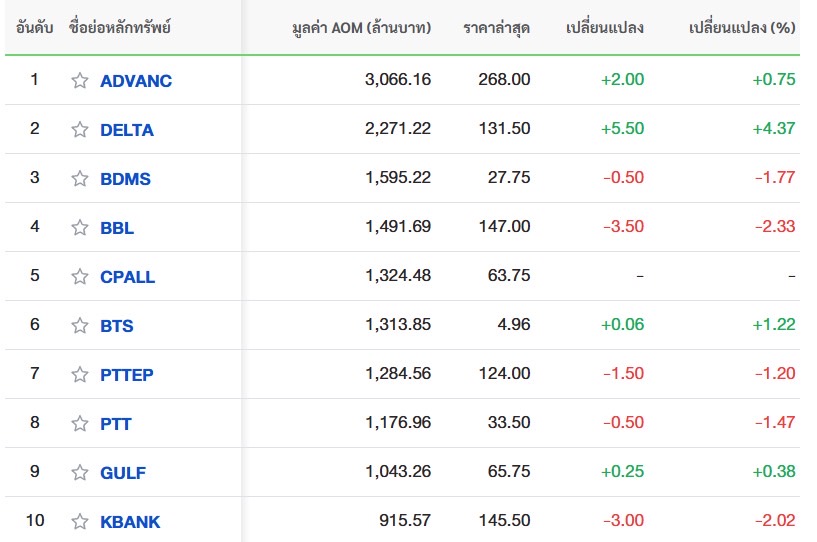
Task: Open the GULF symbol link
Action: pos(123,473)
